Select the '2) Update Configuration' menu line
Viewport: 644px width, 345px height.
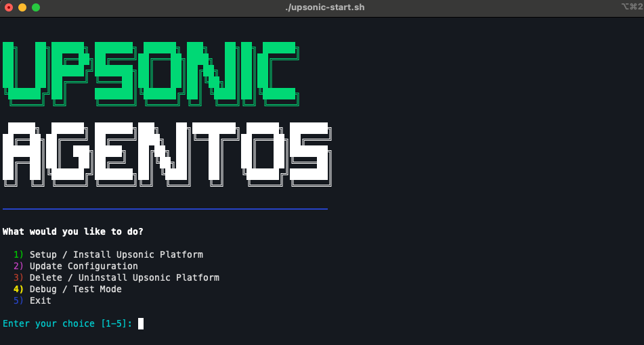click(x=76, y=267)
